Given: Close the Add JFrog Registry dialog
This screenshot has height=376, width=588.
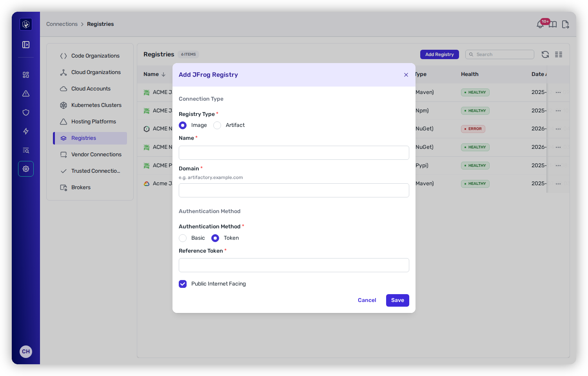Looking at the screenshot, I should click(406, 75).
